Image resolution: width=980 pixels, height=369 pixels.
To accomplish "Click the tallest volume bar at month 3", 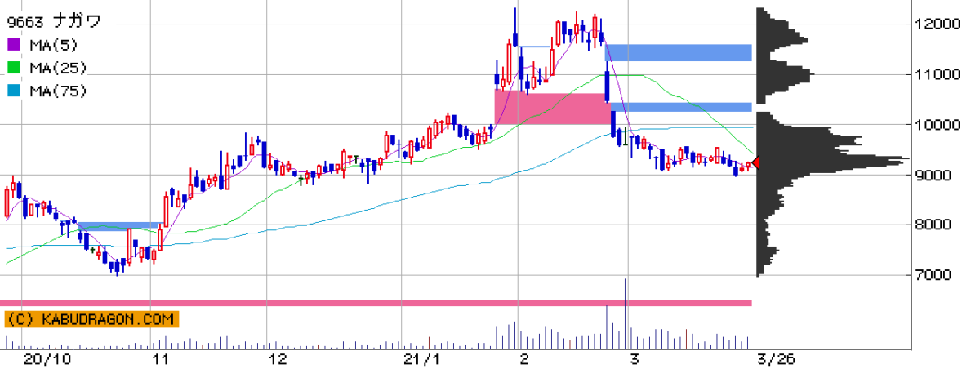I will click(626, 314).
